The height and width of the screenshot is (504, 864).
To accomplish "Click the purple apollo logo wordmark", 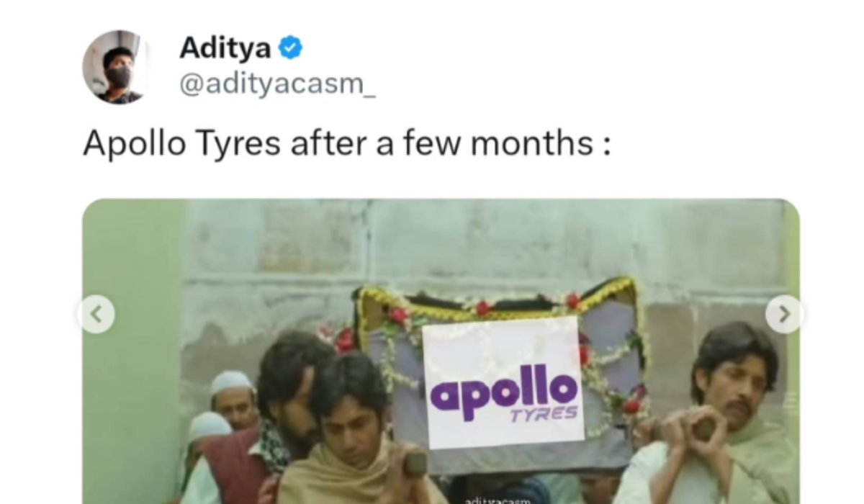I will (503, 393).
